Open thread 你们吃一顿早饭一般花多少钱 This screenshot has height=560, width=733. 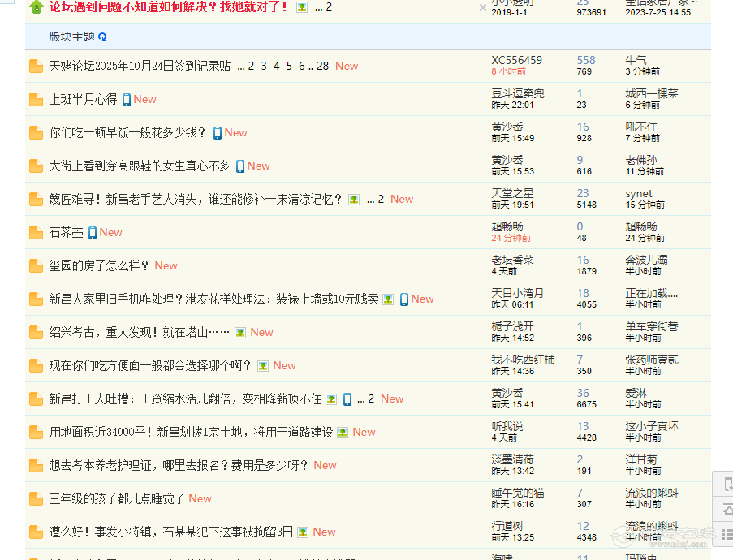tap(127, 133)
